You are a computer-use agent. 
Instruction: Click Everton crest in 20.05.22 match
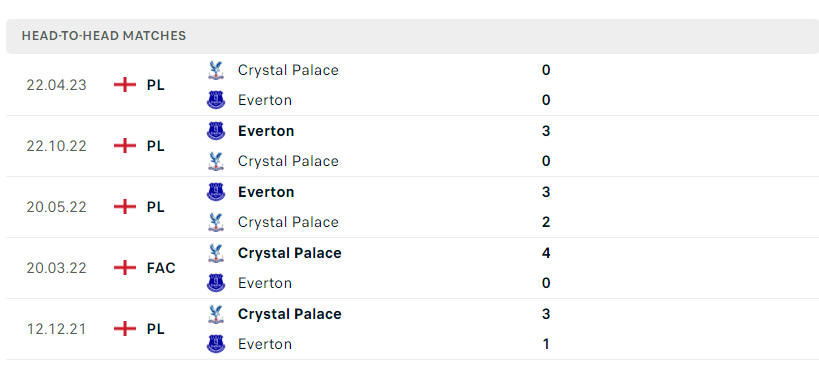tap(216, 192)
